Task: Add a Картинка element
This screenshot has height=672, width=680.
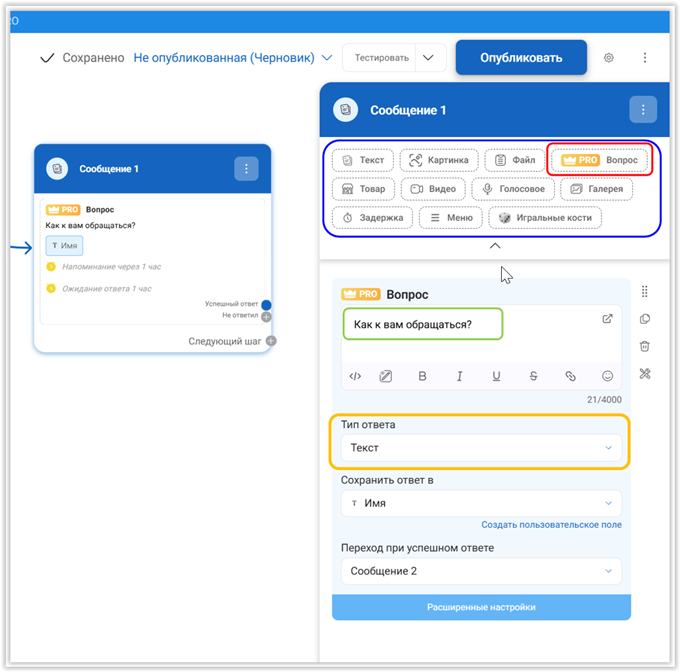Action: (x=439, y=160)
